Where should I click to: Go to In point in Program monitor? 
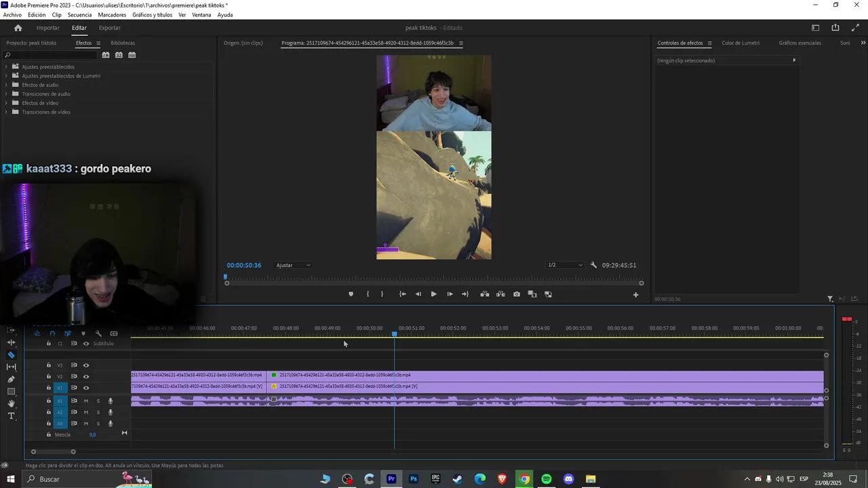point(403,294)
